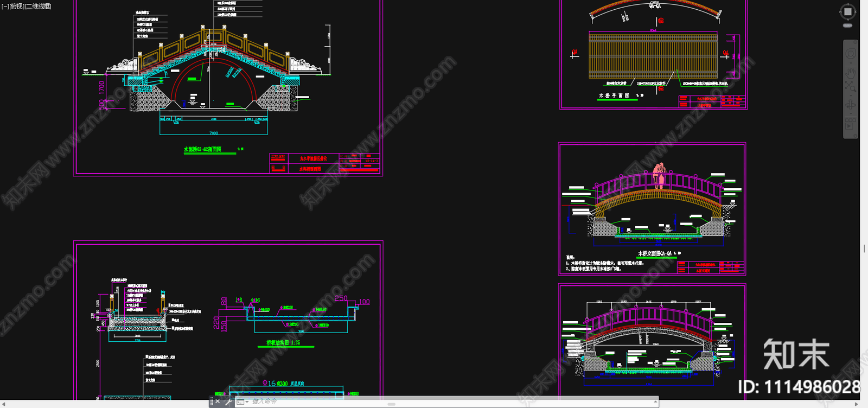Select the 木桥平面图 drawing title

pyautogui.click(x=614, y=95)
